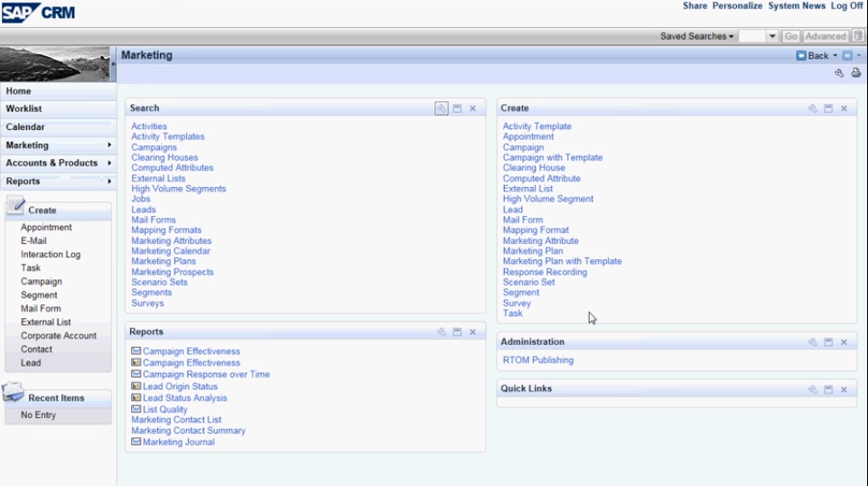
Task: Open Worklist from navigation menu
Action: (24, 109)
